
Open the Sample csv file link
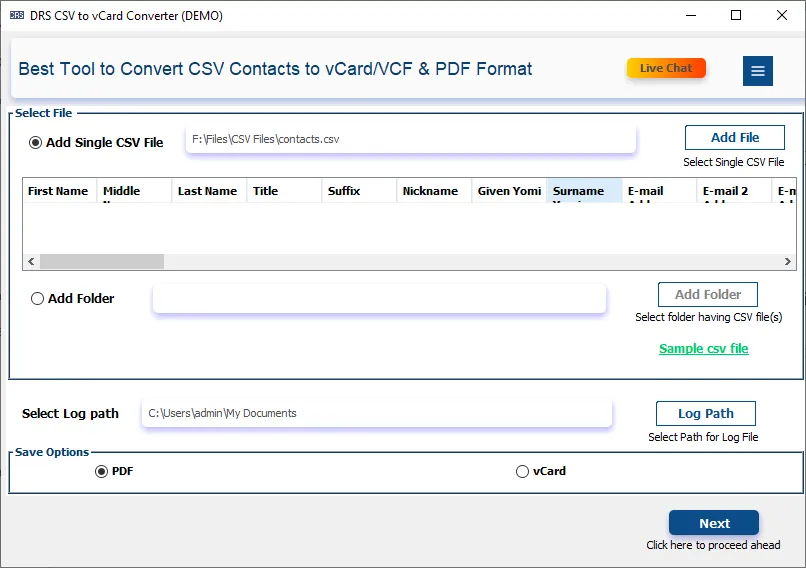pos(704,349)
